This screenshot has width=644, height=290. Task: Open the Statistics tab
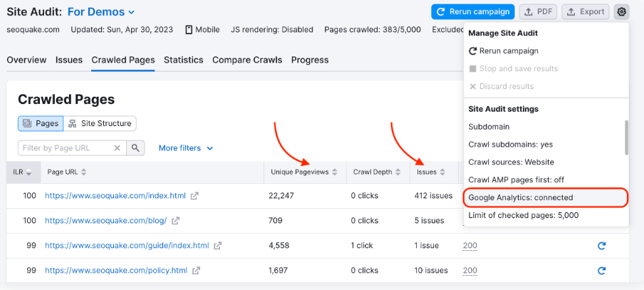184,60
